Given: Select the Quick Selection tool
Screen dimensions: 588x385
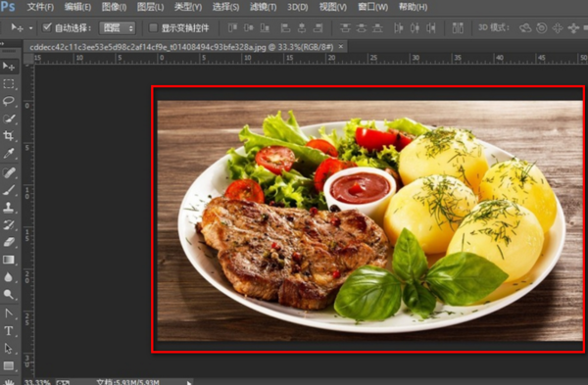Looking at the screenshot, I should pos(8,119).
